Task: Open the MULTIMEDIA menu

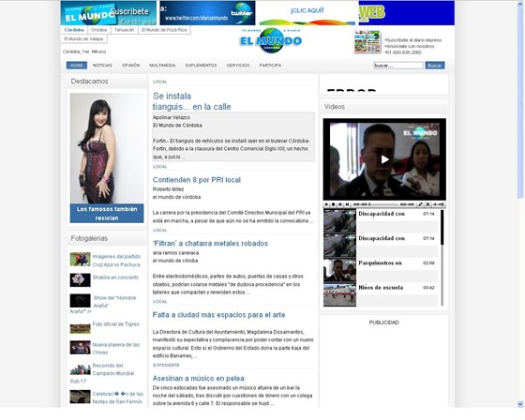Action: [162, 66]
